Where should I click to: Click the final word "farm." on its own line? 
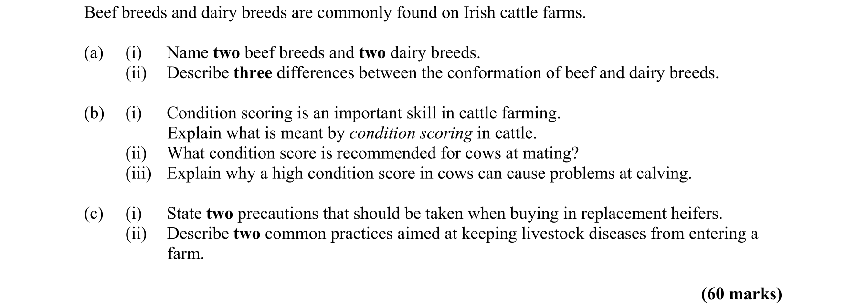(185, 254)
